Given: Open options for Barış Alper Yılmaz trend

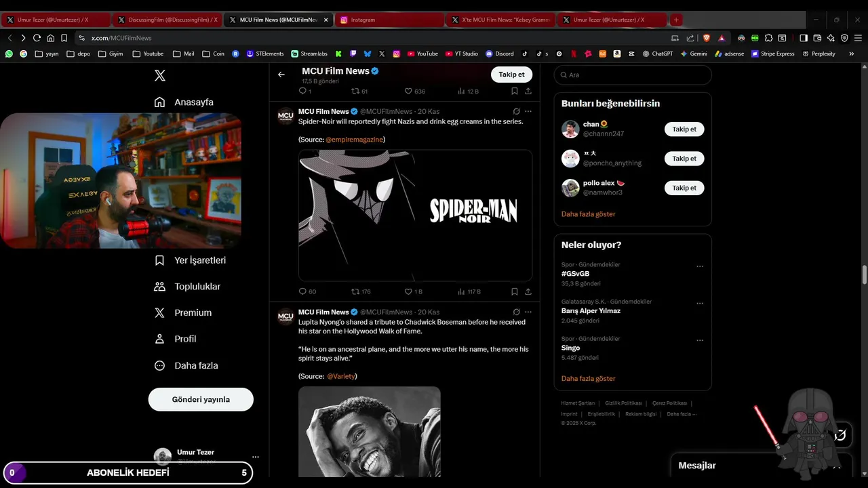Looking at the screenshot, I should tap(700, 304).
